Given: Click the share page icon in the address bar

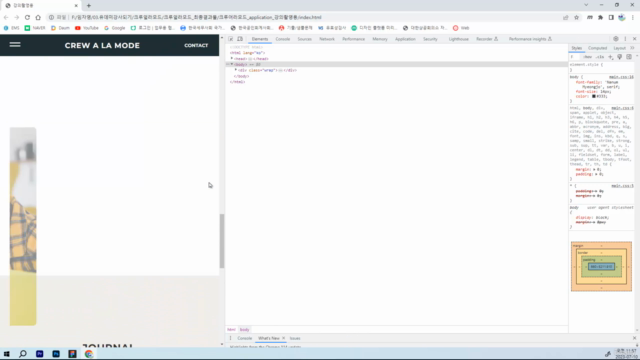Looking at the screenshot, I should (x=566, y=17).
